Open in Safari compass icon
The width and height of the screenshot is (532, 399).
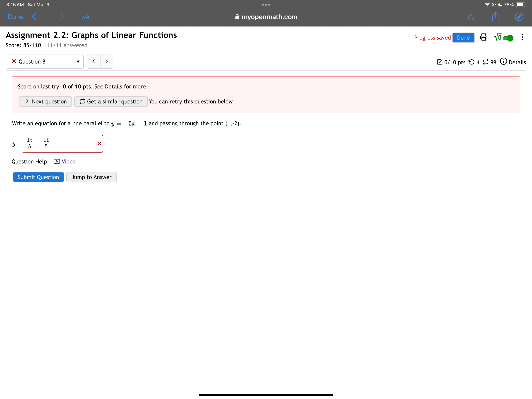519,17
